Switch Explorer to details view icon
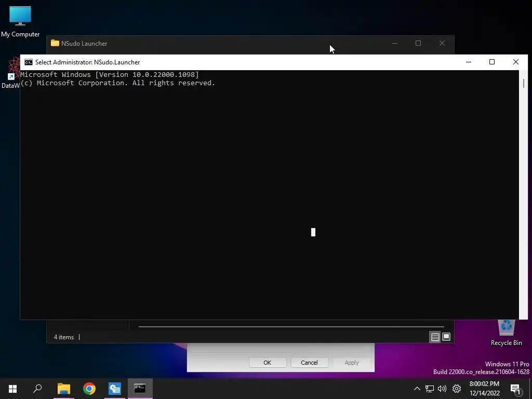The height and width of the screenshot is (399, 532). coord(435,337)
